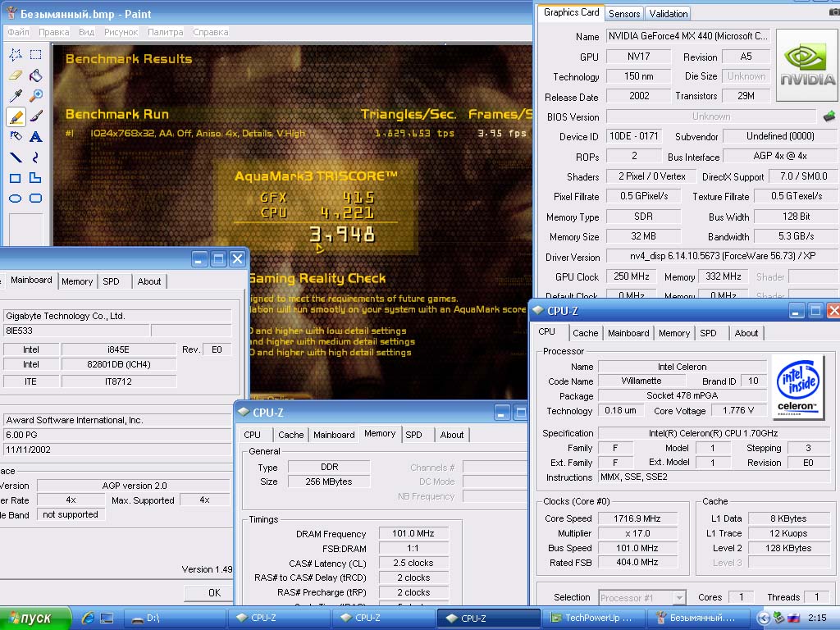Open About tab in CPU-Z mainboard window
The image size is (840, 630).
(x=149, y=282)
